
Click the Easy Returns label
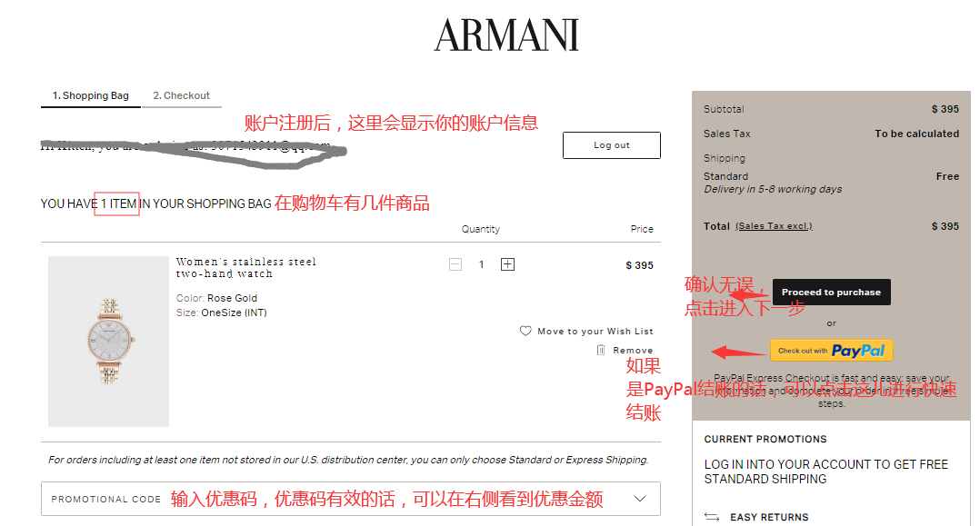point(769,517)
